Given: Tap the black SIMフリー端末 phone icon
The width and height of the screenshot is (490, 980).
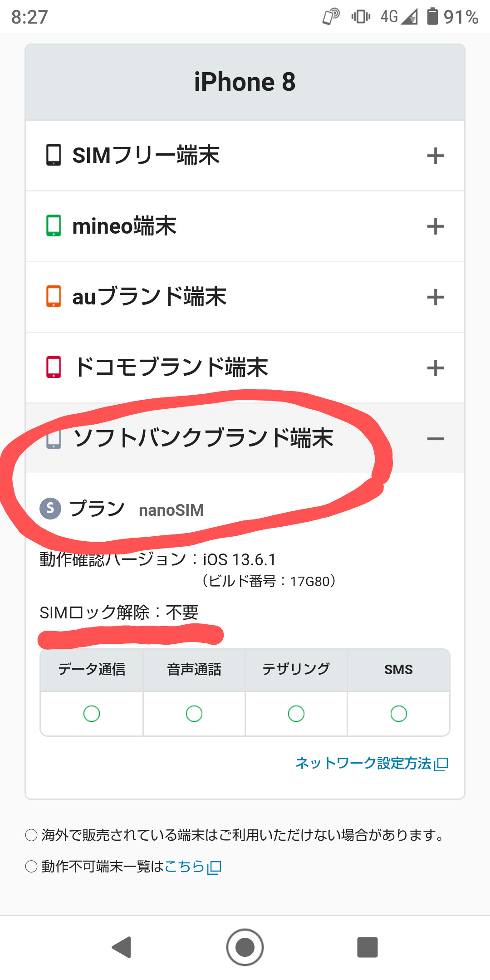Looking at the screenshot, I should tap(54, 155).
